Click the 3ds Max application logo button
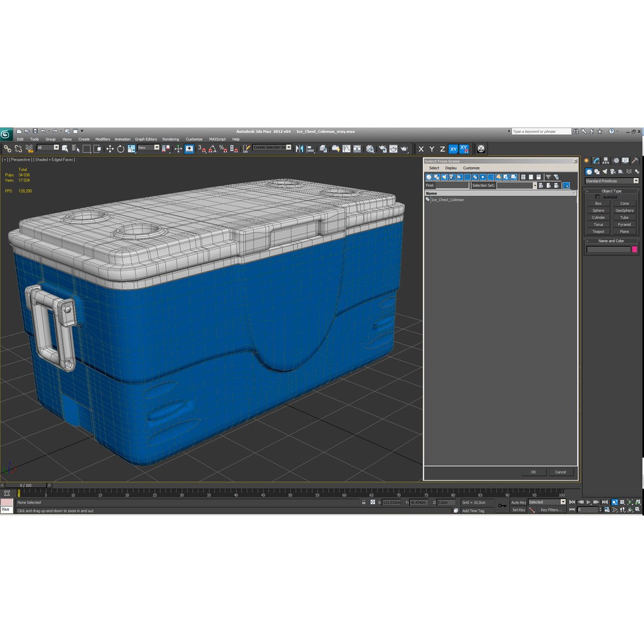This screenshot has height=644, width=644. 6,134
